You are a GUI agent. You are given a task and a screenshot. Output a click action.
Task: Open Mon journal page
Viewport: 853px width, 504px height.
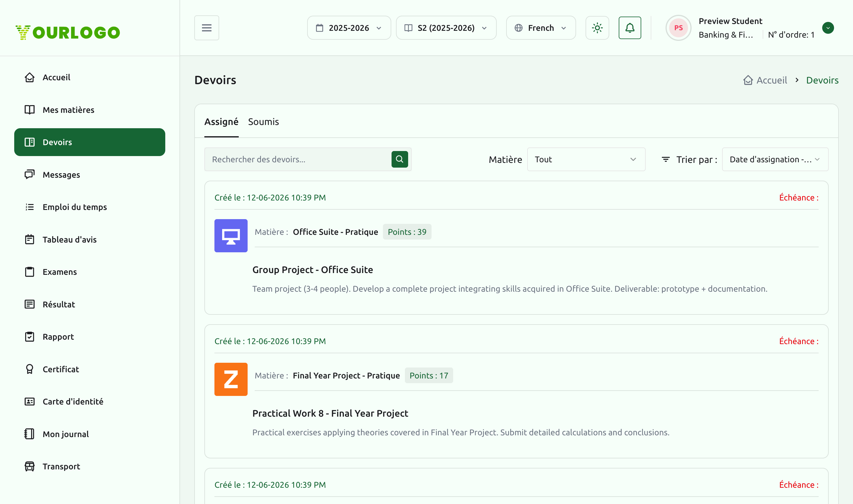click(x=90, y=434)
